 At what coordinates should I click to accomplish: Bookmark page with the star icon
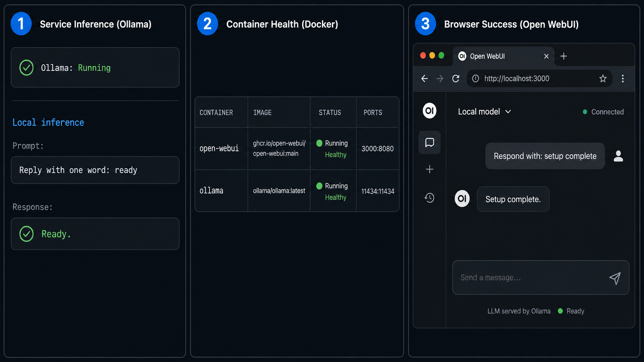coord(603,78)
